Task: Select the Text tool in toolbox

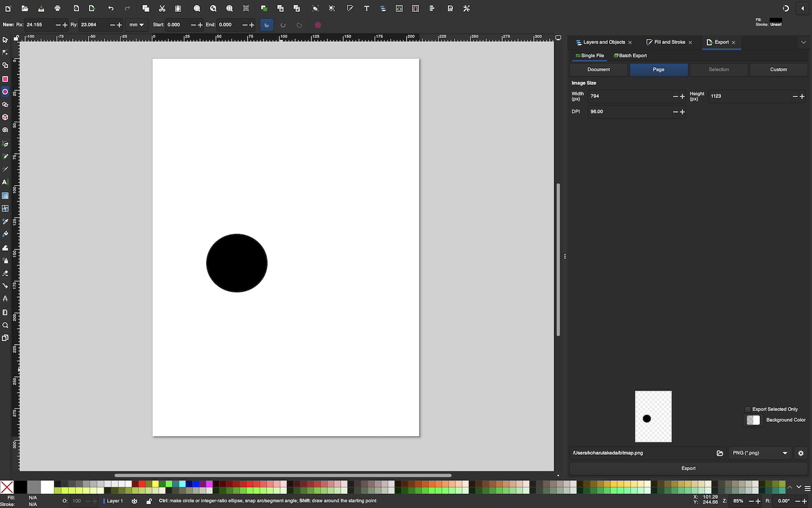Action: coord(5,183)
